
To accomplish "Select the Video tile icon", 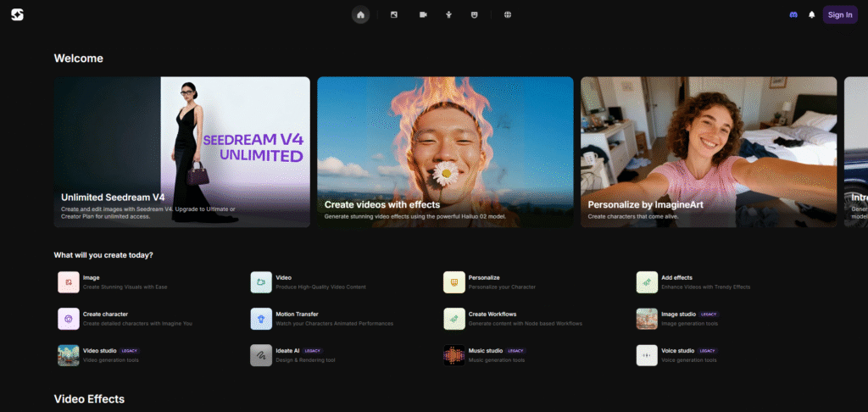I will point(261,281).
